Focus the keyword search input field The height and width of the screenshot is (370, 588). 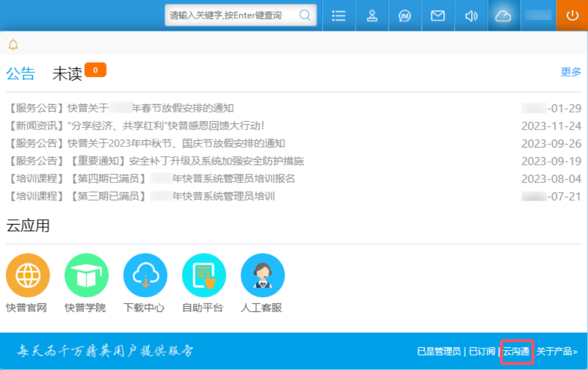231,15
